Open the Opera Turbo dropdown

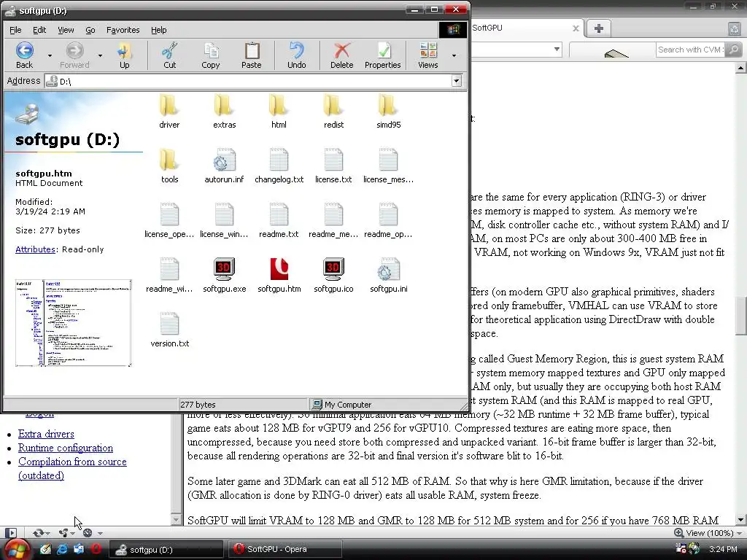click(x=100, y=533)
